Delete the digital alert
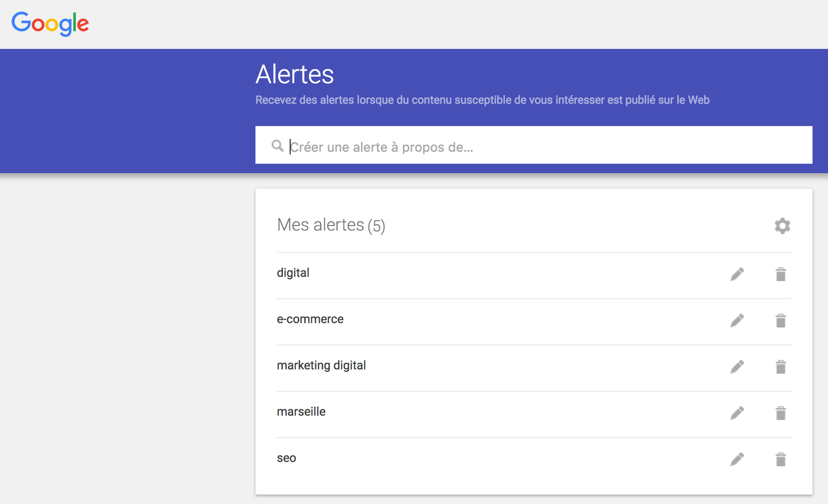The image size is (828, 504). 781,274
